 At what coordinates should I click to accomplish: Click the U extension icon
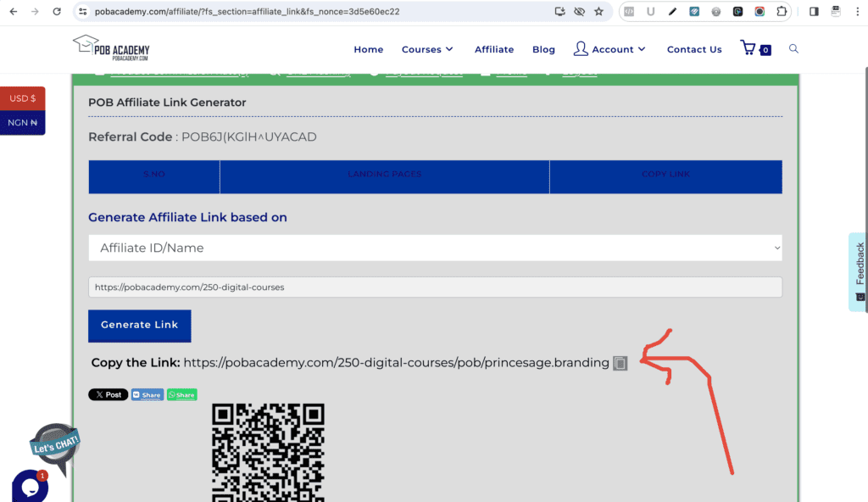coord(650,11)
